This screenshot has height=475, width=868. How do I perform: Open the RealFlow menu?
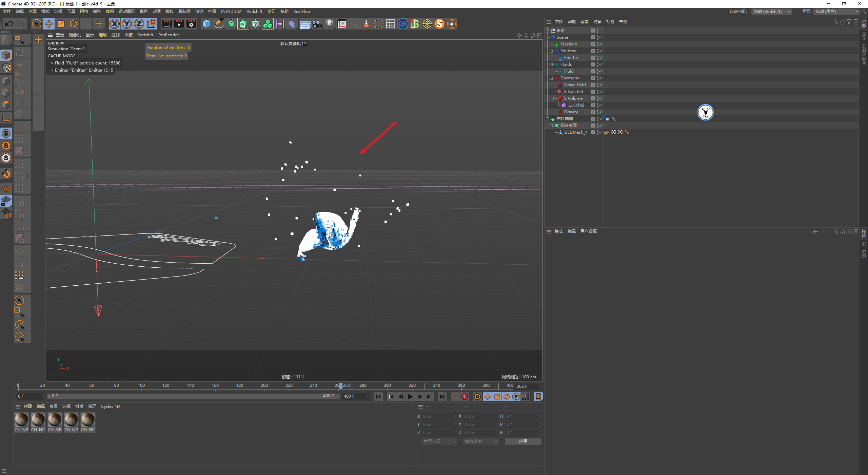(x=302, y=12)
